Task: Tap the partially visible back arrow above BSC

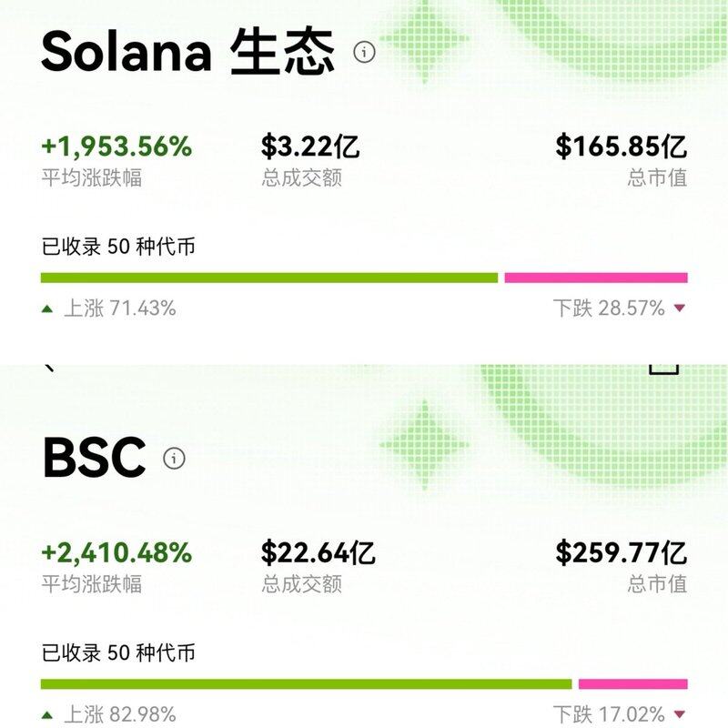Action: [49, 367]
